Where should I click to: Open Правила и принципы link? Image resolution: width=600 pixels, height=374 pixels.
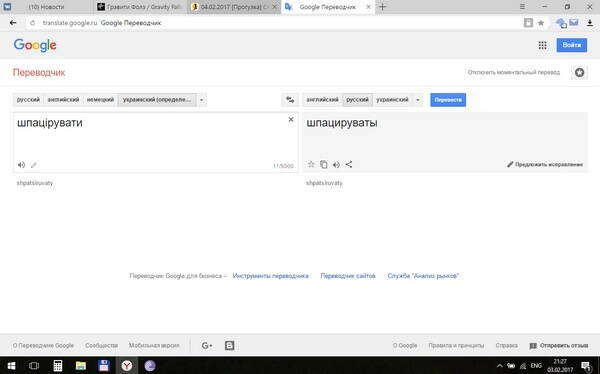pyautogui.click(x=456, y=345)
